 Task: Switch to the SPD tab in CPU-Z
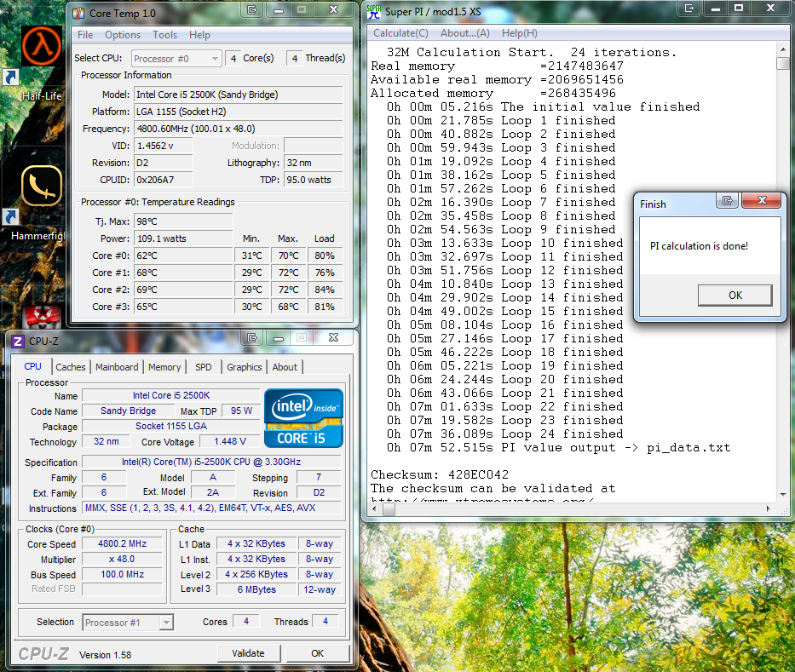(204, 367)
